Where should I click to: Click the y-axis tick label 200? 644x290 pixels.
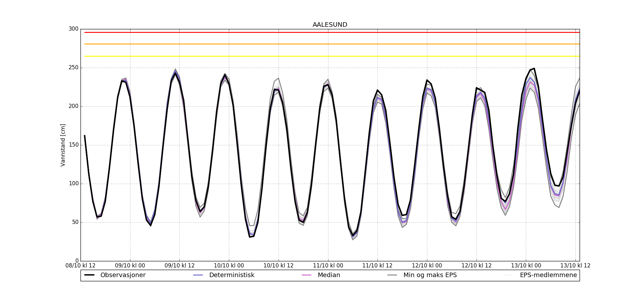73,106
